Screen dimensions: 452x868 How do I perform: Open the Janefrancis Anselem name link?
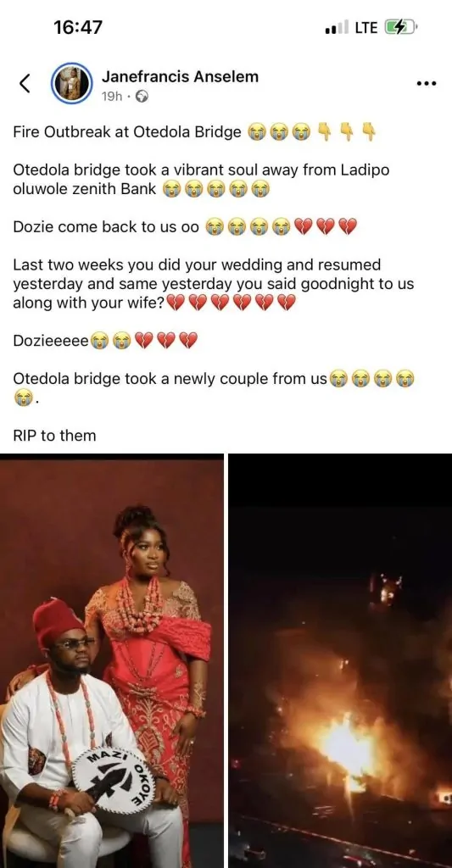coord(180,76)
